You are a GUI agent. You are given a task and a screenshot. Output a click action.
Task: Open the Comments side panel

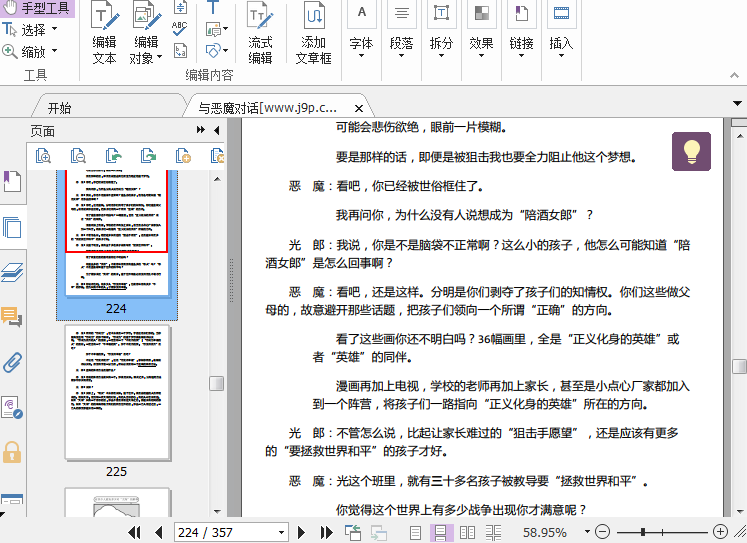(x=12, y=317)
